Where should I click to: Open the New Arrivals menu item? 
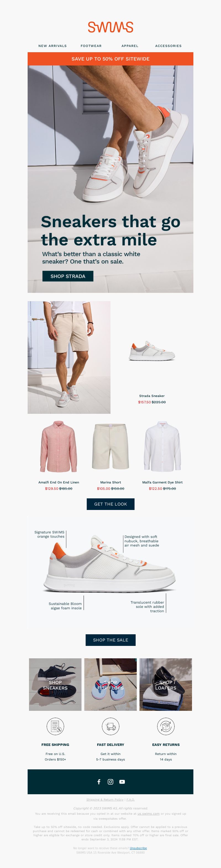pyautogui.click(x=52, y=46)
